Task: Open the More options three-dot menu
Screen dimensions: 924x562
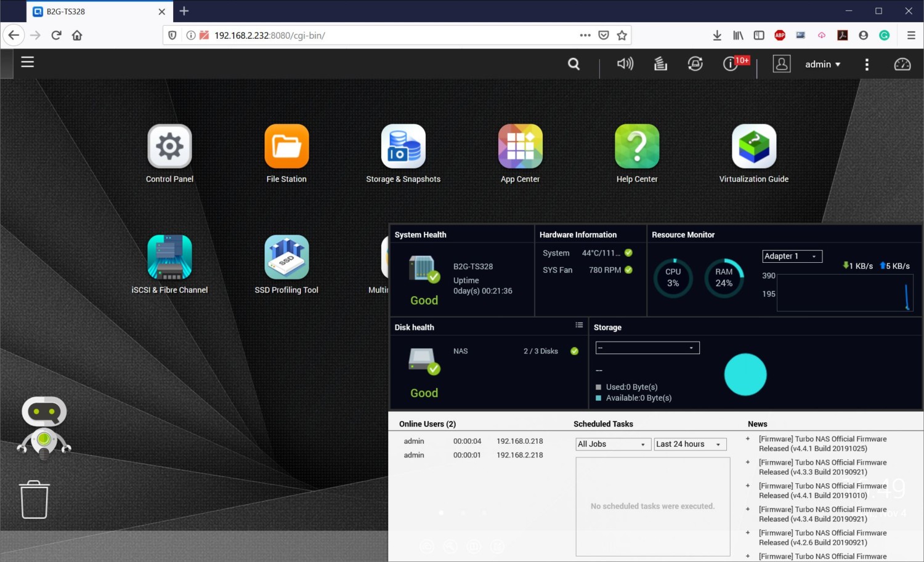Action: click(x=867, y=64)
